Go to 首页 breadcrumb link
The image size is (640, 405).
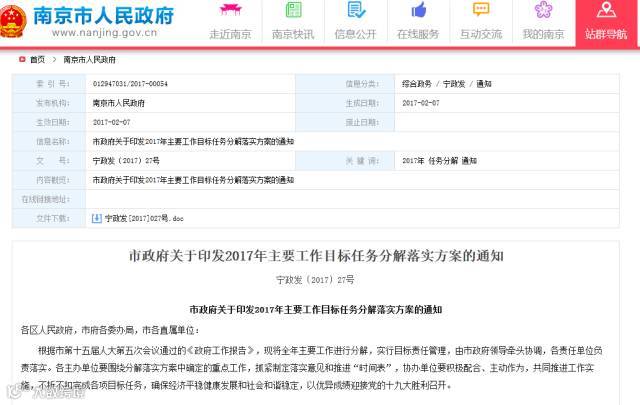pyautogui.click(x=38, y=60)
